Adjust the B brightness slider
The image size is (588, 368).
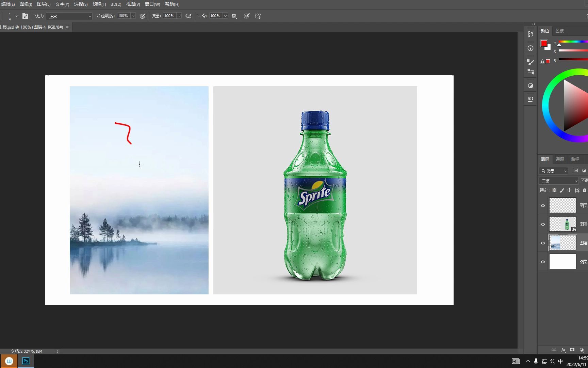point(573,60)
